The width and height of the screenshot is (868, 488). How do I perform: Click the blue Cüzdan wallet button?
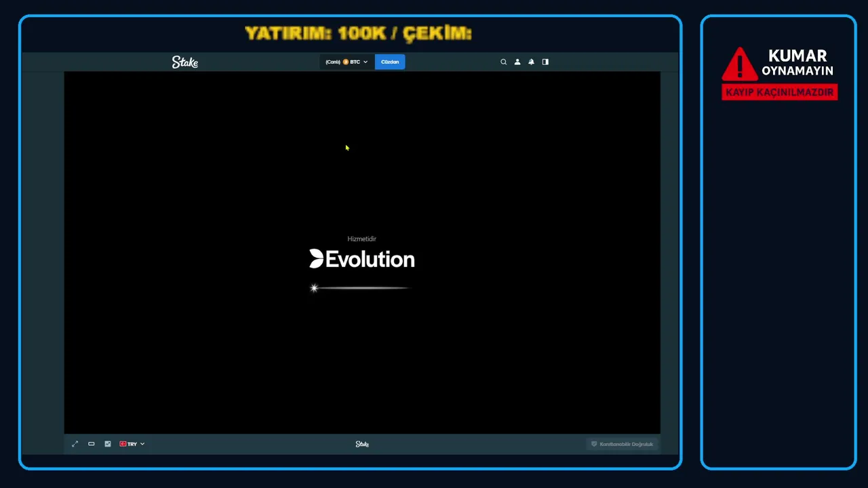pyautogui.click(x=390, y=62)
